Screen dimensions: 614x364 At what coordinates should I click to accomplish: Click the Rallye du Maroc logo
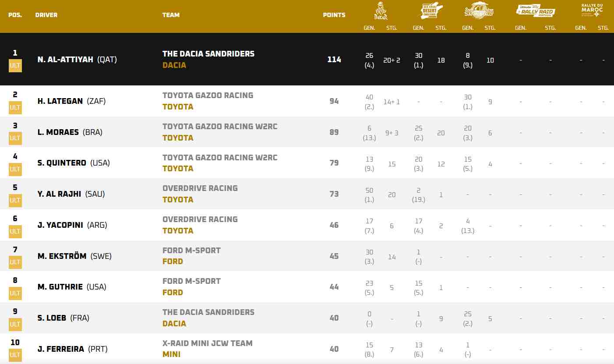click(592, 11)
